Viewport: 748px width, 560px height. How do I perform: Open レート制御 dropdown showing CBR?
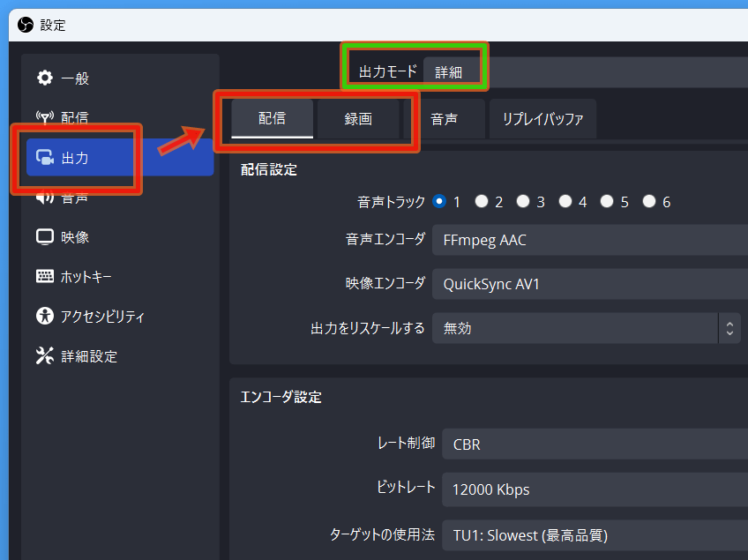(595, 444)
